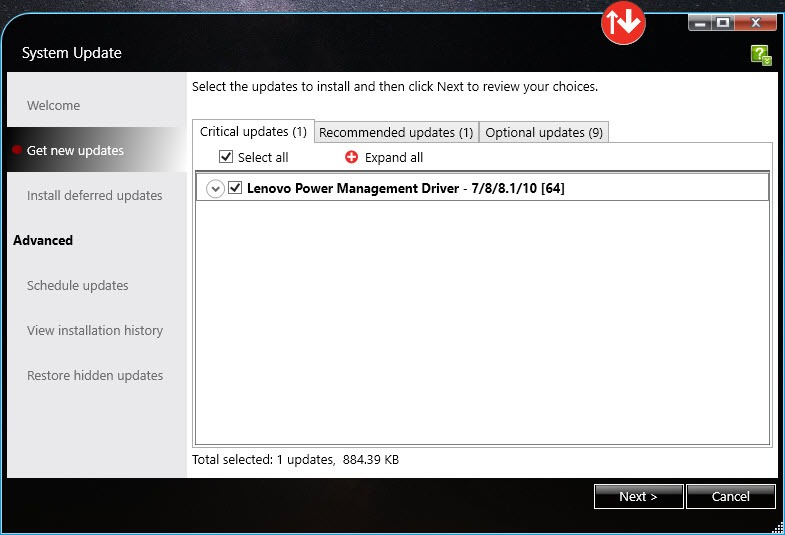785x535 pixels.
Task: Expand Lenovo Power Management Driver details chevron
Action: (215, 189)
